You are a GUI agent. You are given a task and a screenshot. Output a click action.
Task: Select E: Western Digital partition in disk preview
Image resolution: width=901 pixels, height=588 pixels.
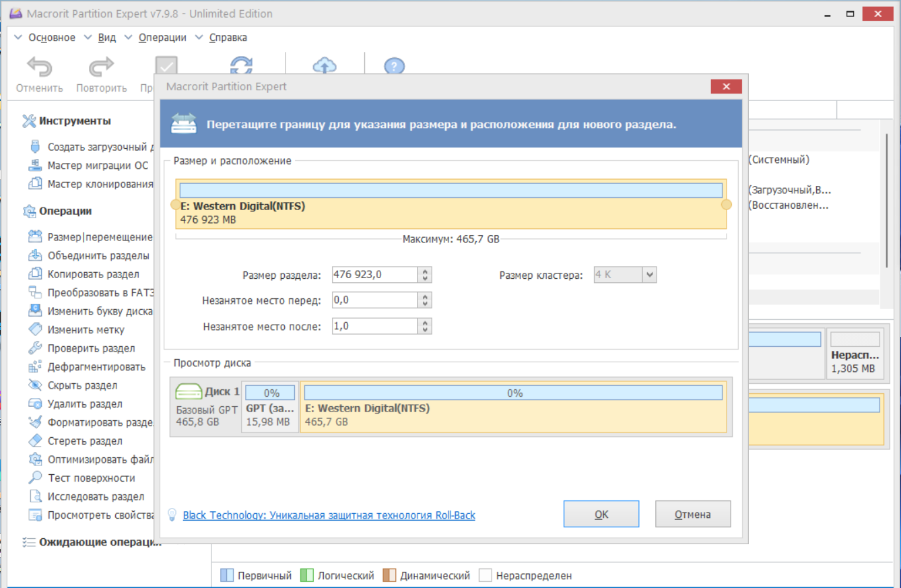[x=514, y=407]
